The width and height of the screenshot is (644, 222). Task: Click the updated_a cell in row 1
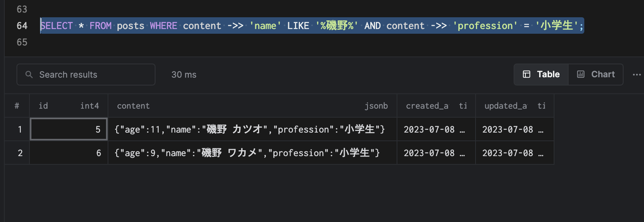click(514, 129)
